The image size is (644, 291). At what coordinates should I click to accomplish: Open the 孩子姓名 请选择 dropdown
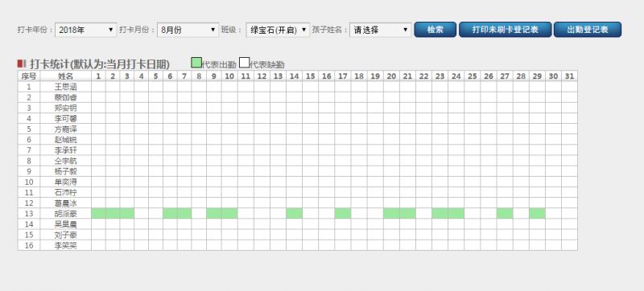pyautogui.click(x=381, y=30)
